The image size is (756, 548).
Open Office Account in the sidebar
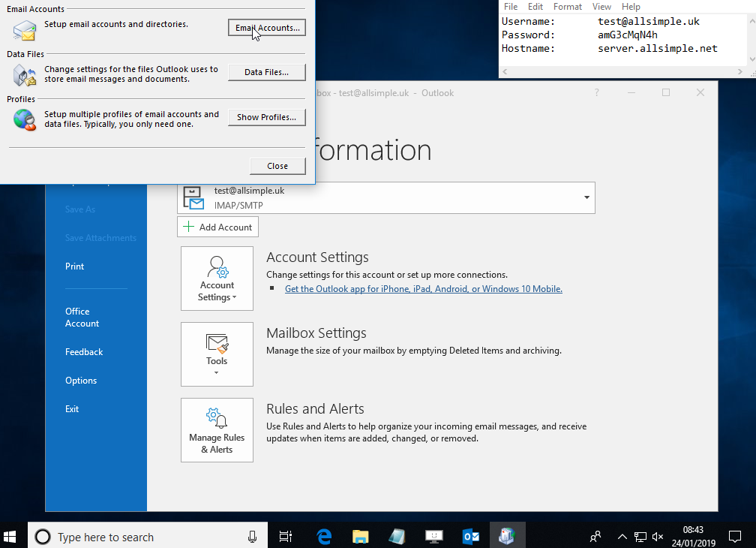click(82, 318)
